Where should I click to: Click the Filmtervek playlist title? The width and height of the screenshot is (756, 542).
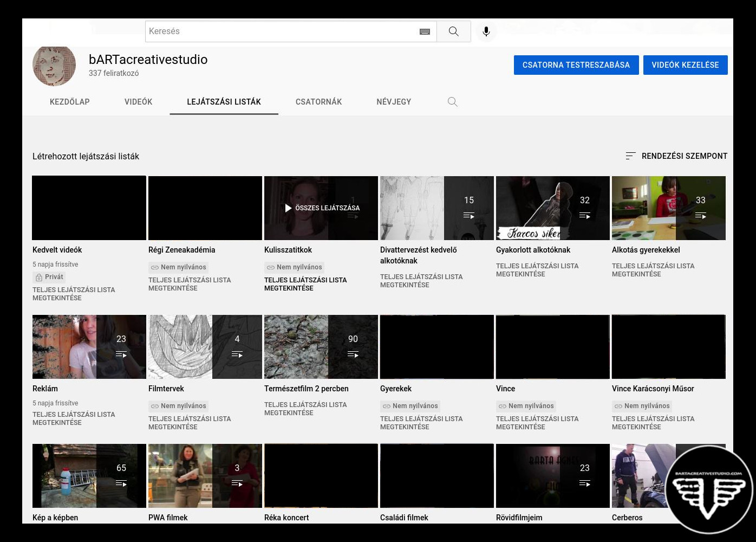166,389
